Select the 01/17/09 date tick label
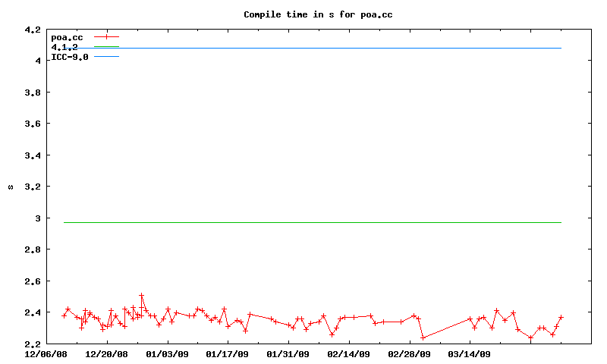 click(x=228, y=353)
